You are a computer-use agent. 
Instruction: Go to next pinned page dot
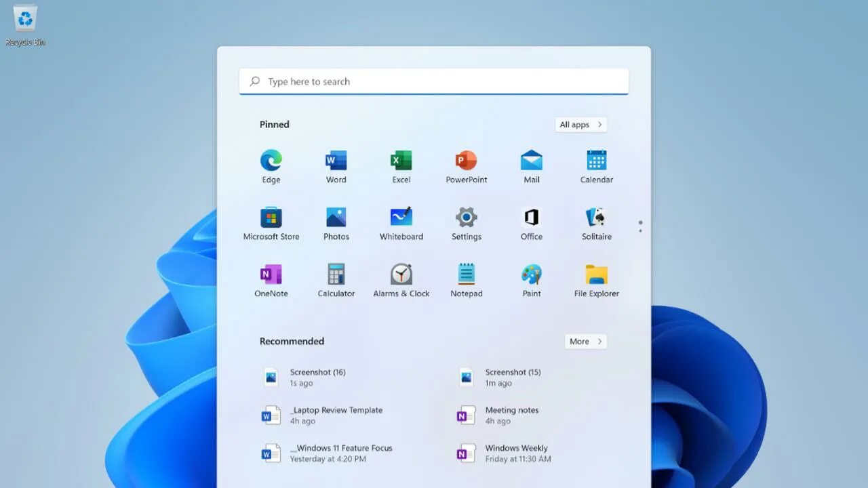640,231
